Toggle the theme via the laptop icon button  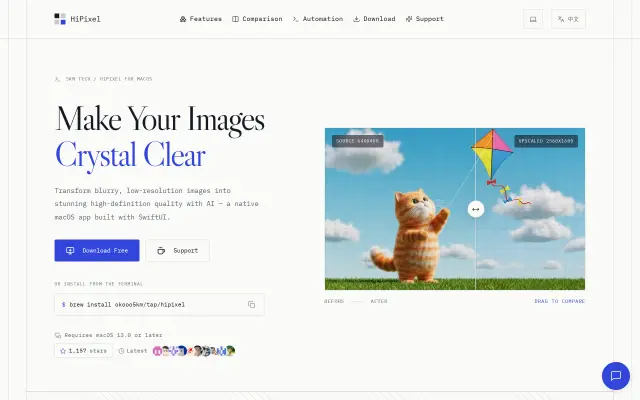pos(533,19)
